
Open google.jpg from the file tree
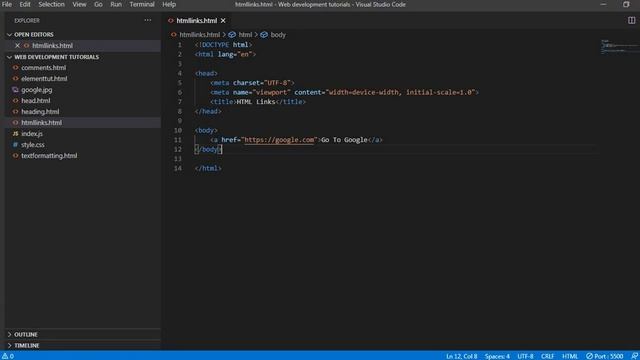tap(37, 90)
